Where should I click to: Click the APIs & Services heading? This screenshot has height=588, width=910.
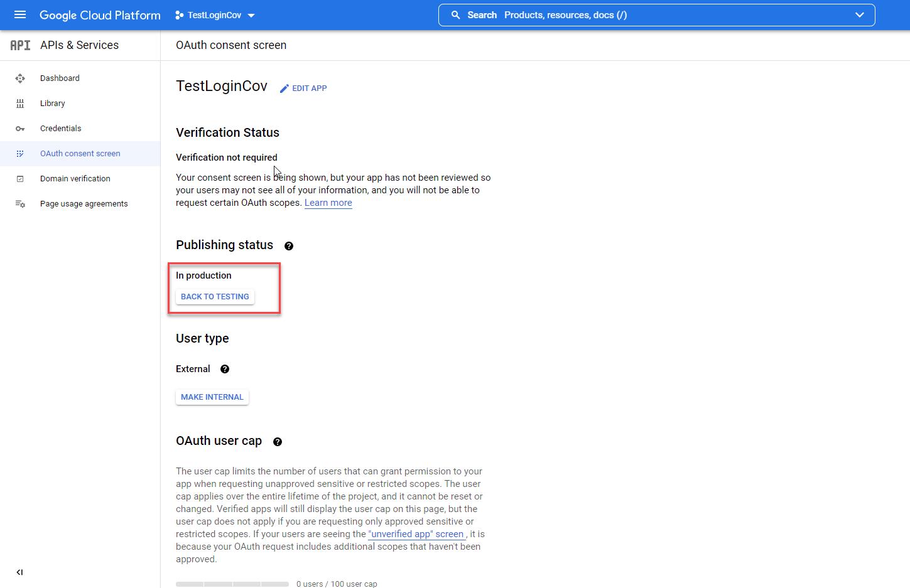coord(79,45)
